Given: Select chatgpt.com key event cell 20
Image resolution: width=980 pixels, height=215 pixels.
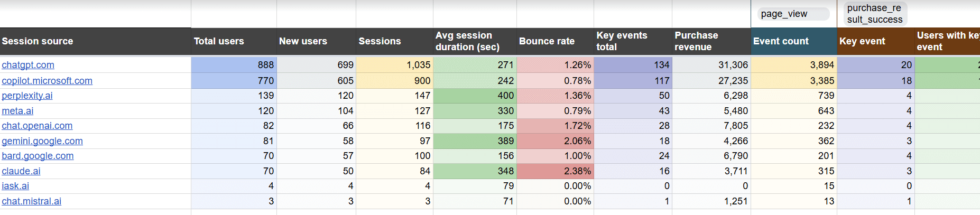Looking at the screenshot, I should click(x=876, y=65).
